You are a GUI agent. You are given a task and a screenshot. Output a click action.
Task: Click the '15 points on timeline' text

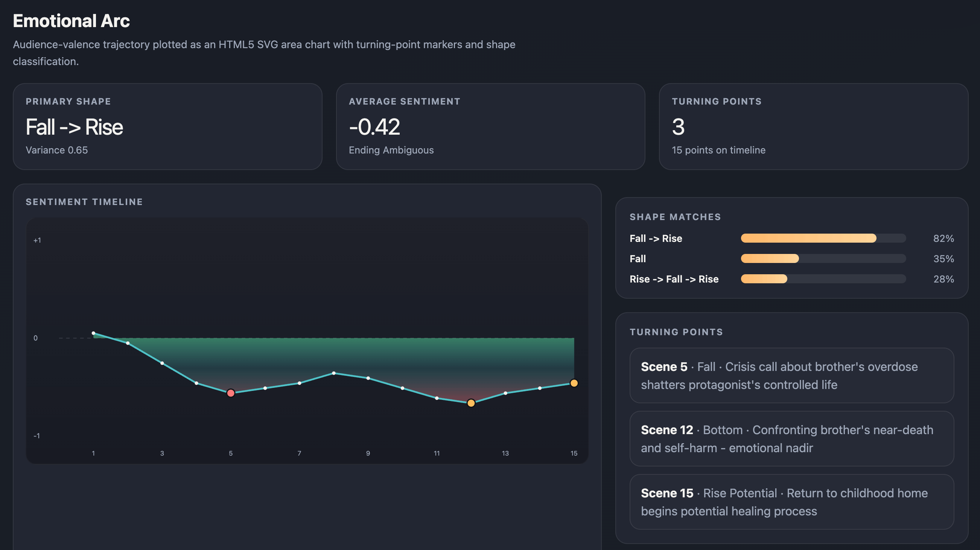coord(719,150)
